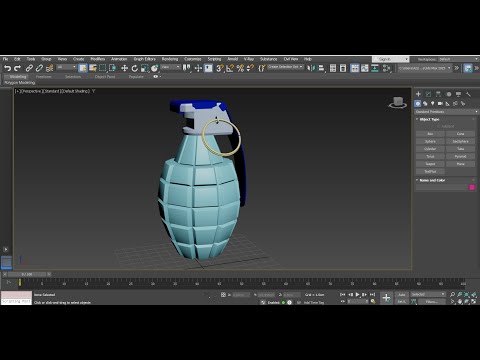Click the Use Pivot Point Center icon
480x360 pixels.
187,68
